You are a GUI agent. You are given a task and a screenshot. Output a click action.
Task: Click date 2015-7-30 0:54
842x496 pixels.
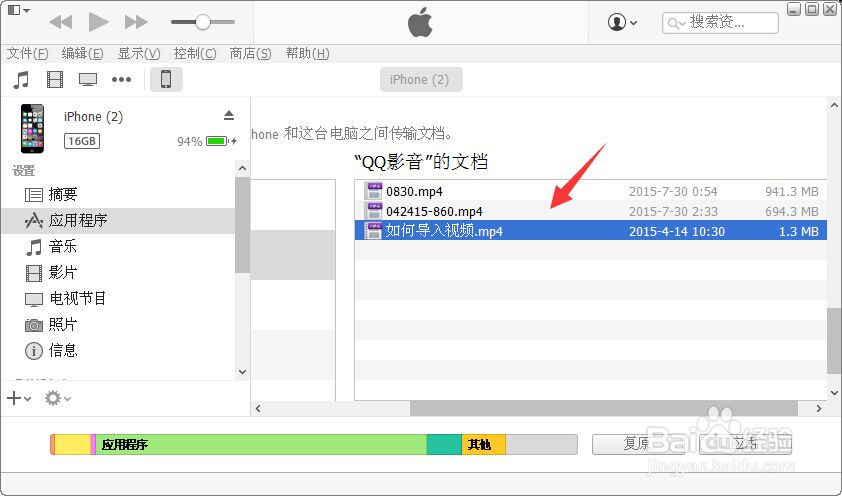click(x=673, y=191)
